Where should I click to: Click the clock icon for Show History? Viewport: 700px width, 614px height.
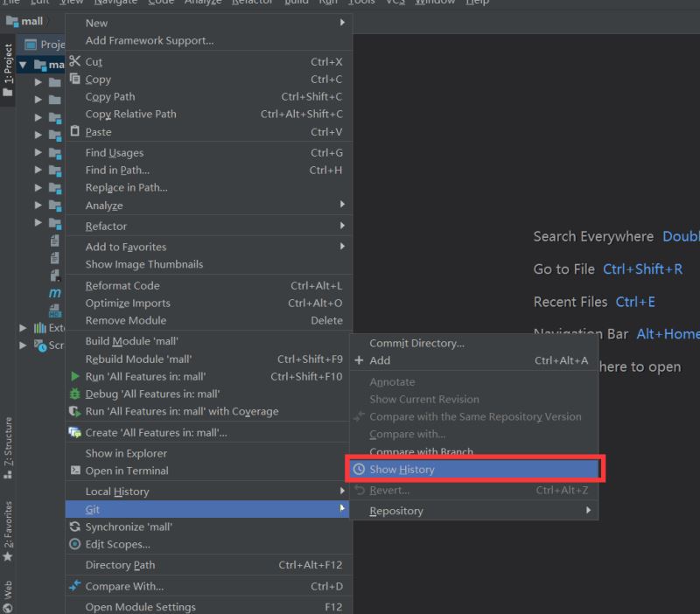pos(359,470)
